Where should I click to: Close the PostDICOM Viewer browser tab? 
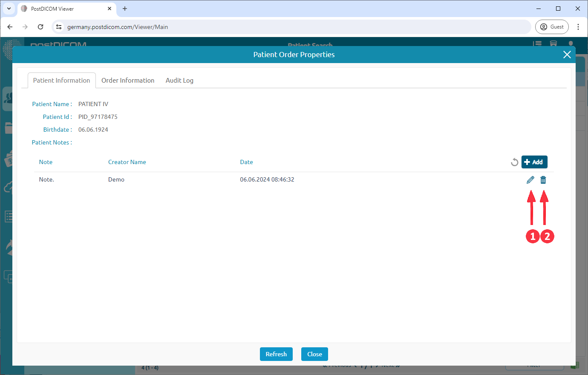[x=110, y=9]
